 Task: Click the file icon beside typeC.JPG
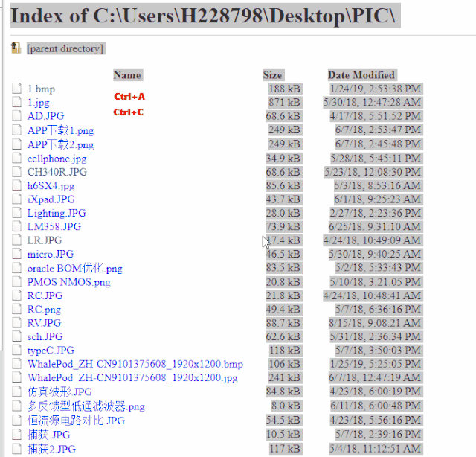(x=16, y=350)
